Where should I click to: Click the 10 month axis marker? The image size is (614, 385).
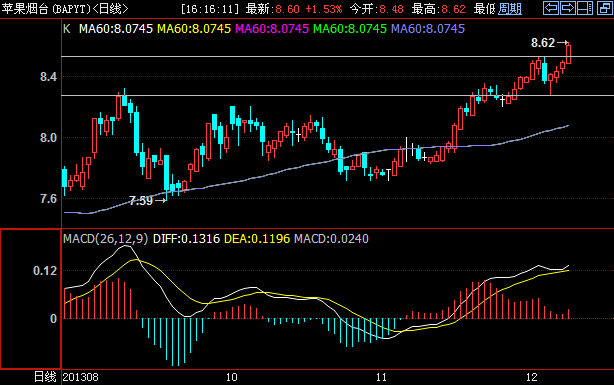tap(231, 377)
